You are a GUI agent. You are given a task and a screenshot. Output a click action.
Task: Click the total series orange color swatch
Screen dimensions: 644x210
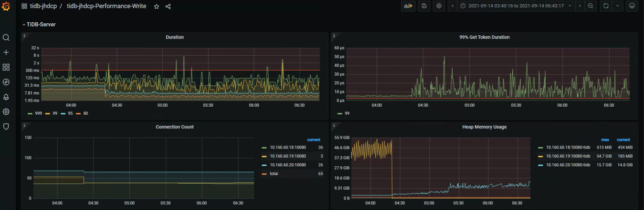pyautogui.click(x=264, y=174)
